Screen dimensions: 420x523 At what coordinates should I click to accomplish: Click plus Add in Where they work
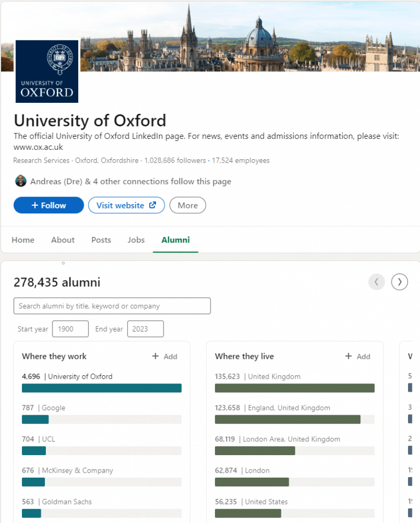pos(165,356)
